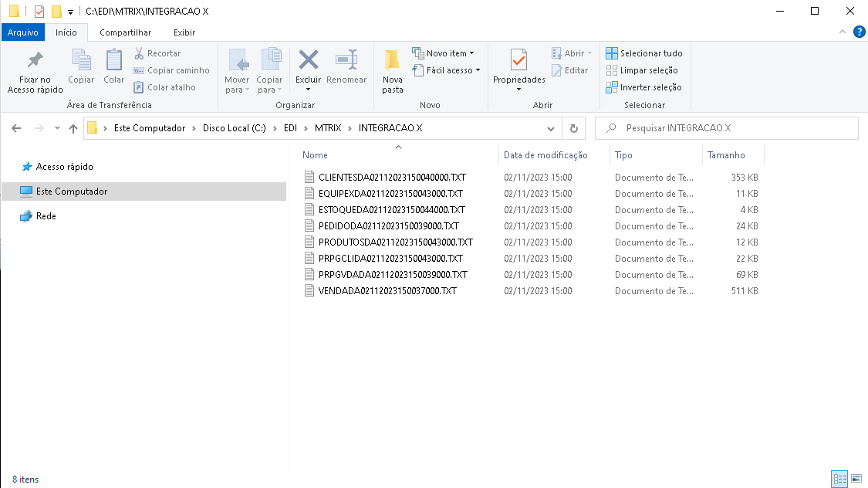Select the VENDADA02112023150037000.TXT file
This screenshot has width=868, height=488.
coord(387,291)
